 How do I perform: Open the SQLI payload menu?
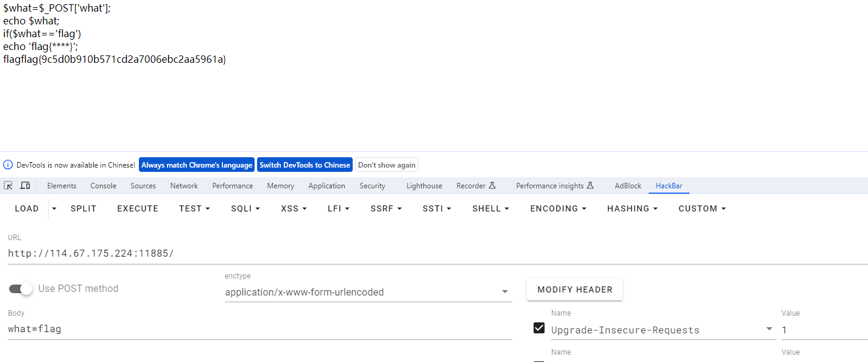pos(245,208)
